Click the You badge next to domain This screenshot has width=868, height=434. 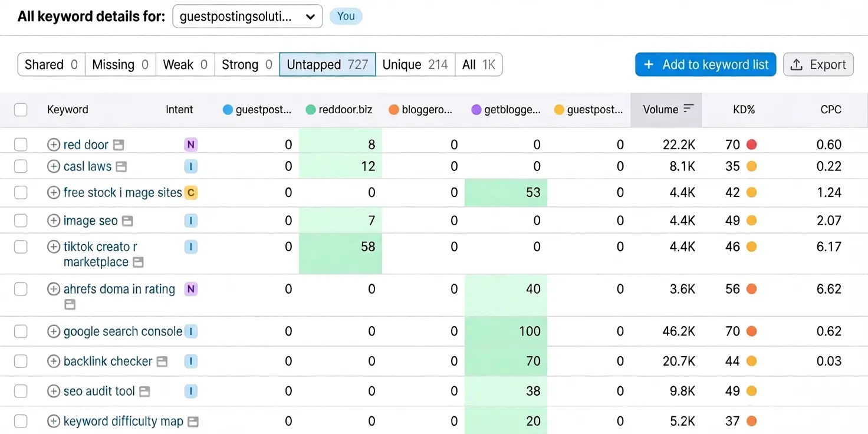[346, 16]
